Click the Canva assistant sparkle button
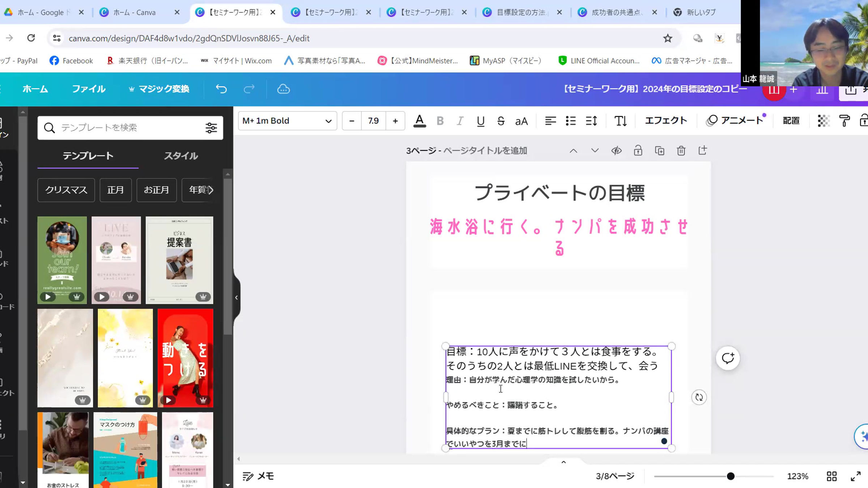Viewport: 868px width, 488px height. (863, 436)
